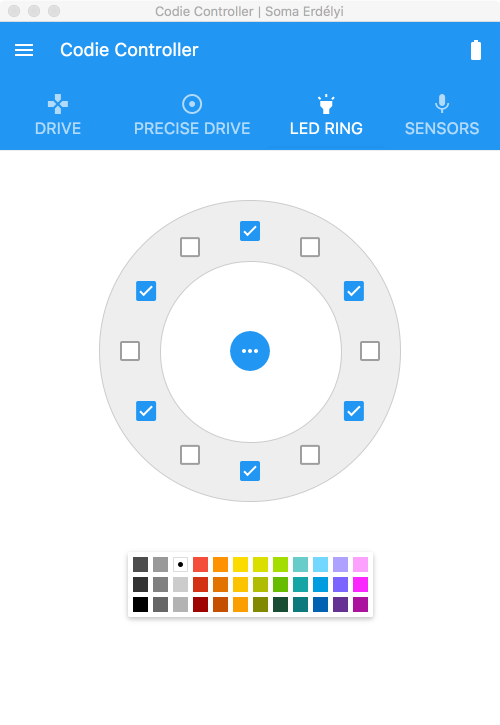The image size is (500, 725).
Task: Open the hamburger navigation menu
Action: click(x=24, y=50)
